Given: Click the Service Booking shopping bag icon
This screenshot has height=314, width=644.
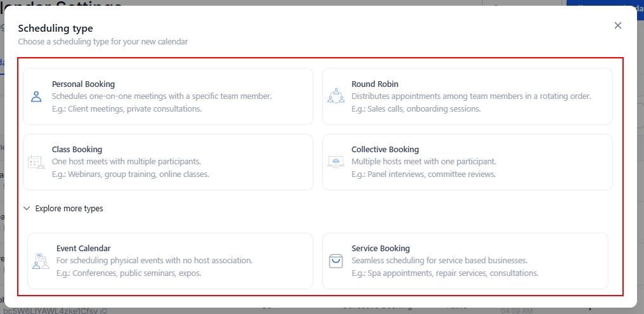Looking at the screenshot, I should coord(336,261).
